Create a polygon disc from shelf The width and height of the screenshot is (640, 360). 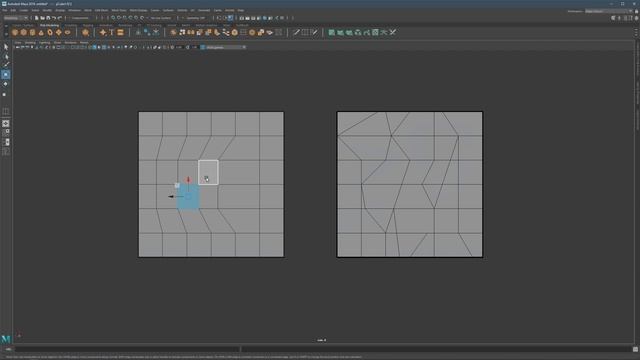click(x=67, y=32)
